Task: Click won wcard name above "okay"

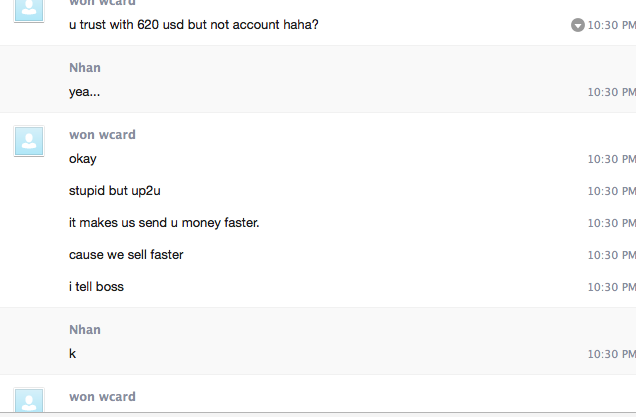Action: [102, 135]
